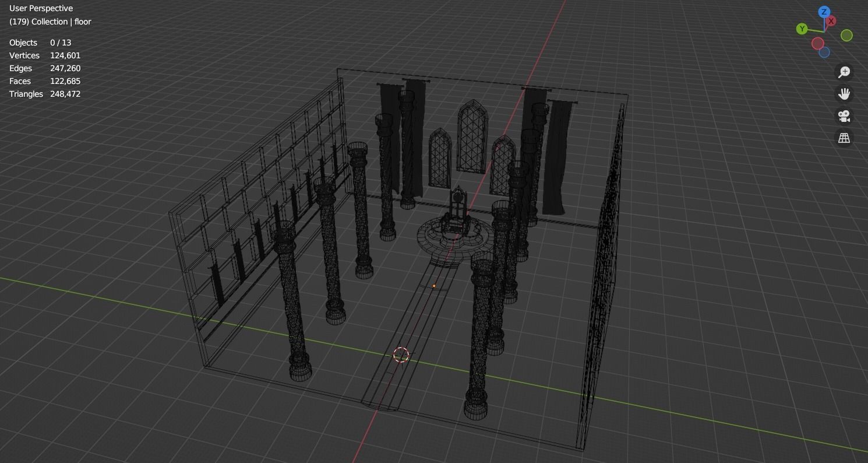Click the red X axis on navigation gizmo

(831, 20)
